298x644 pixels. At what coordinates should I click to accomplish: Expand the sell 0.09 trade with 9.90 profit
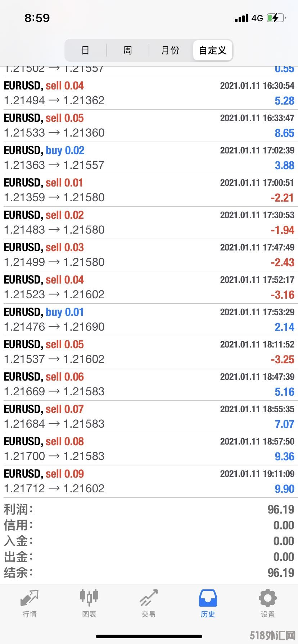149,482
